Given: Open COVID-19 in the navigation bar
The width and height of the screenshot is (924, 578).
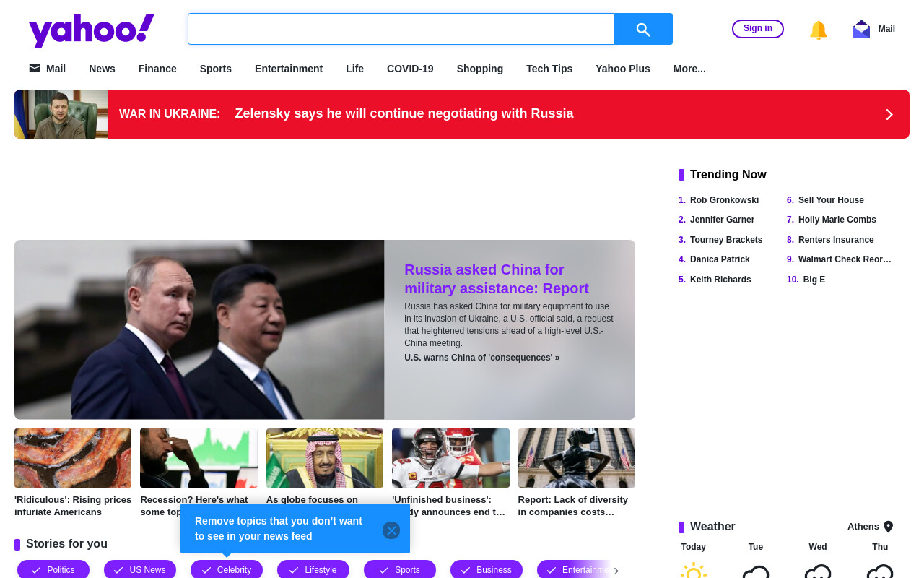Looking at the screenshot, I should pos(410,69).
